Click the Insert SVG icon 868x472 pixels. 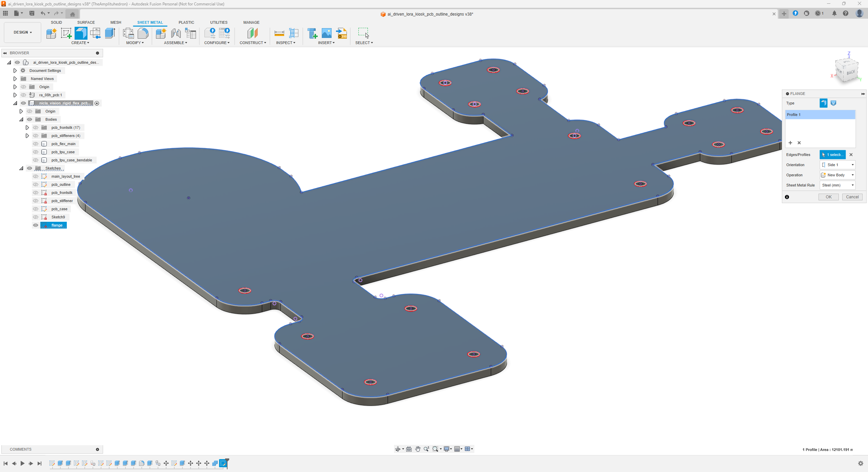coord(342,33)
